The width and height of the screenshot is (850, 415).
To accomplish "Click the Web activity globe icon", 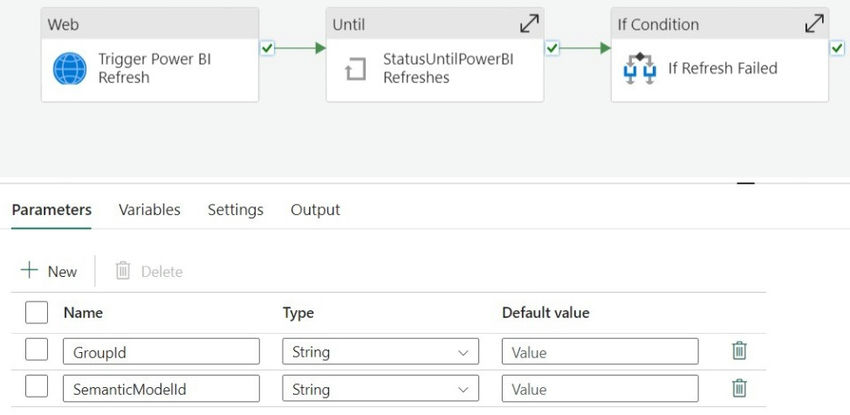I will (71, 69).
